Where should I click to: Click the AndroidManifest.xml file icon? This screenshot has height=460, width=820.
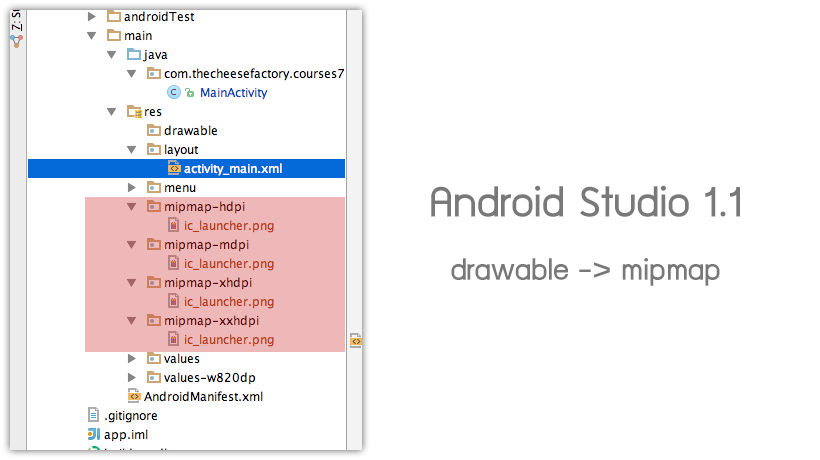[x=133, y=396]
